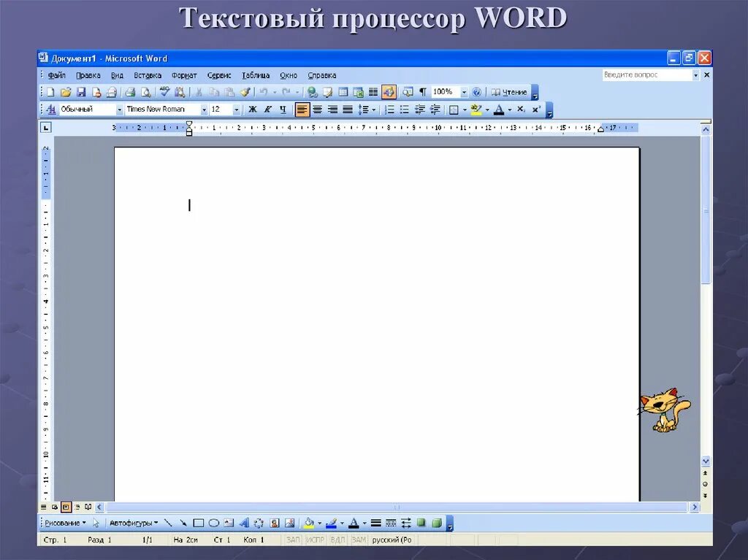Expand the borders dropdown arrow
The image size is (748, 560).
(465, 110)
